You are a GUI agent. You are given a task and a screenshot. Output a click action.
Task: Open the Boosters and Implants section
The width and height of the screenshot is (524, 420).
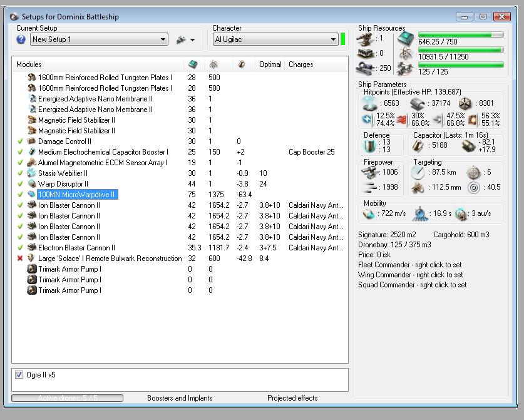[x=180, y=398]
